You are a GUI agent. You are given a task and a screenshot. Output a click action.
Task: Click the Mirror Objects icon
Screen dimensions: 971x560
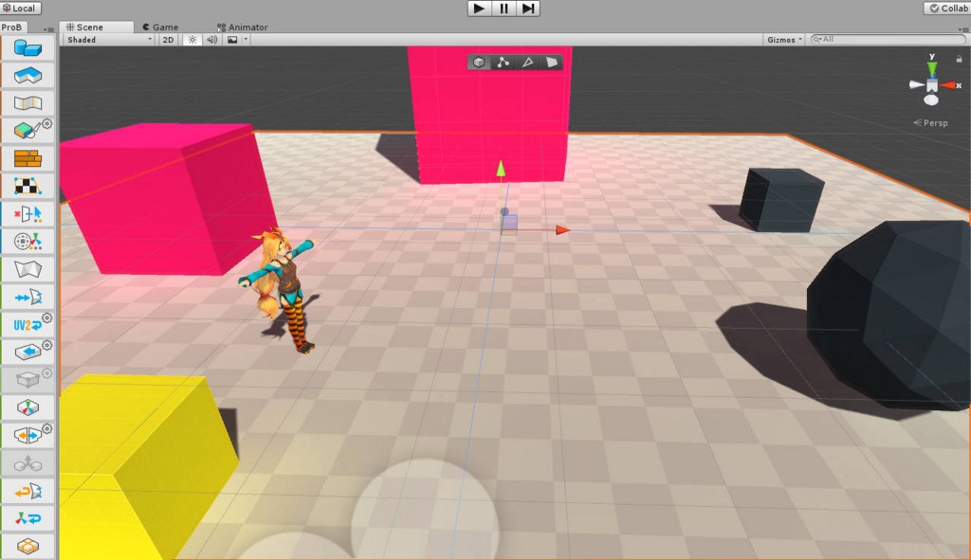26,436
